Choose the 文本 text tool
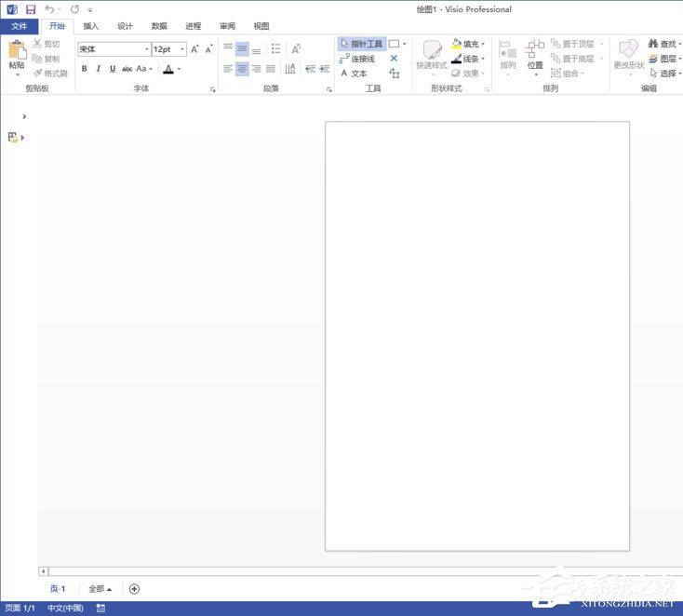Screen dimensions: 683x616 coord(354,74)
